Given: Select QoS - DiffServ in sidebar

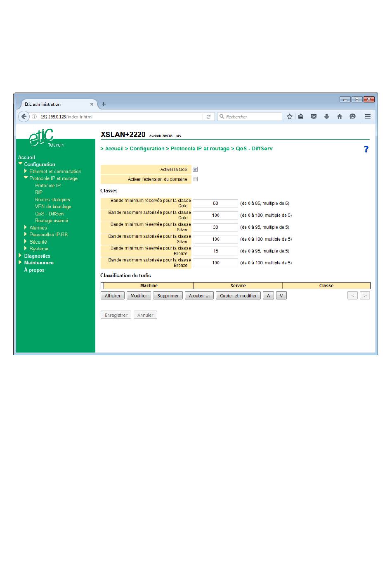Looking at the screenshot, I should pyautogui.click(x=50, y=214).
